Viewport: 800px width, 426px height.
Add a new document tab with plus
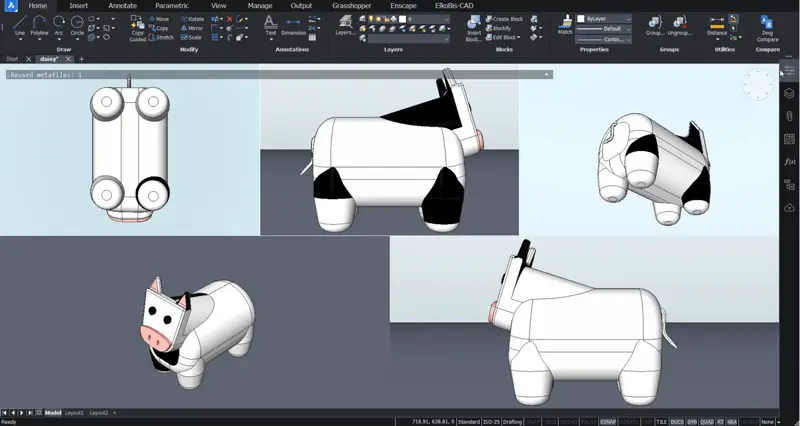(x=81, y=59)
